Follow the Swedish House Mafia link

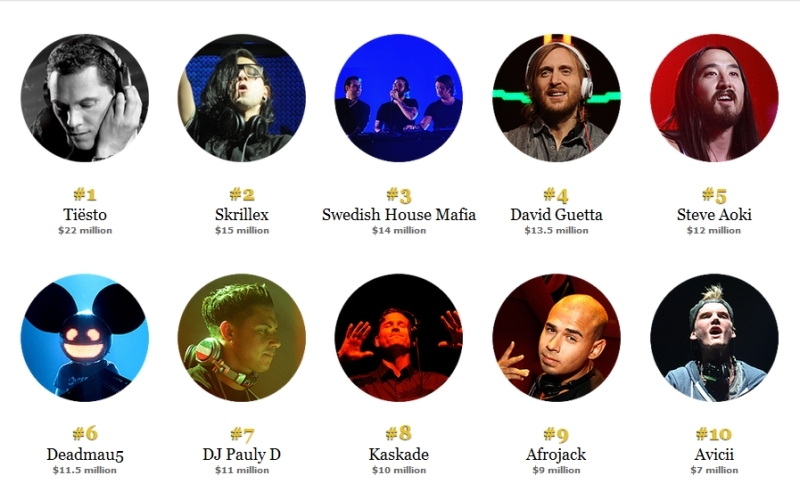pos(399,214)
